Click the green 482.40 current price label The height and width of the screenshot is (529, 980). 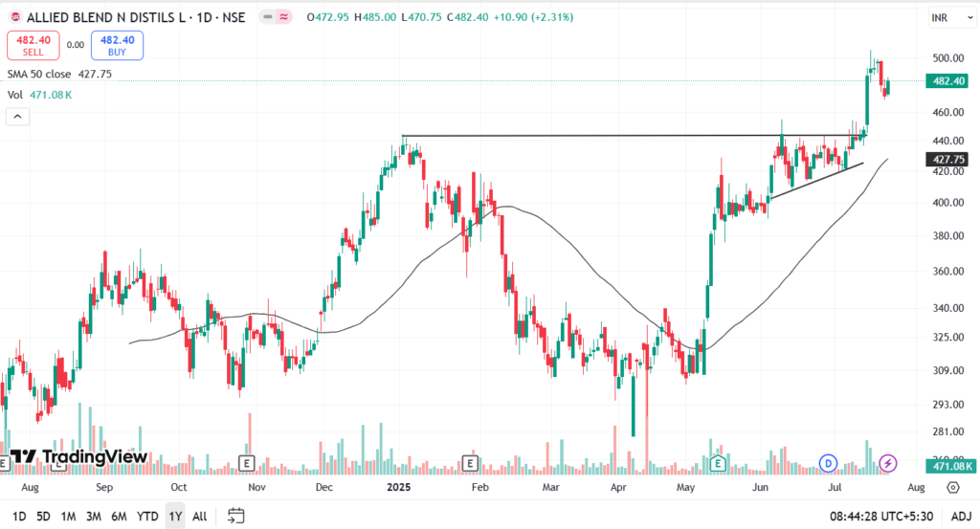[x=948, y=81]
